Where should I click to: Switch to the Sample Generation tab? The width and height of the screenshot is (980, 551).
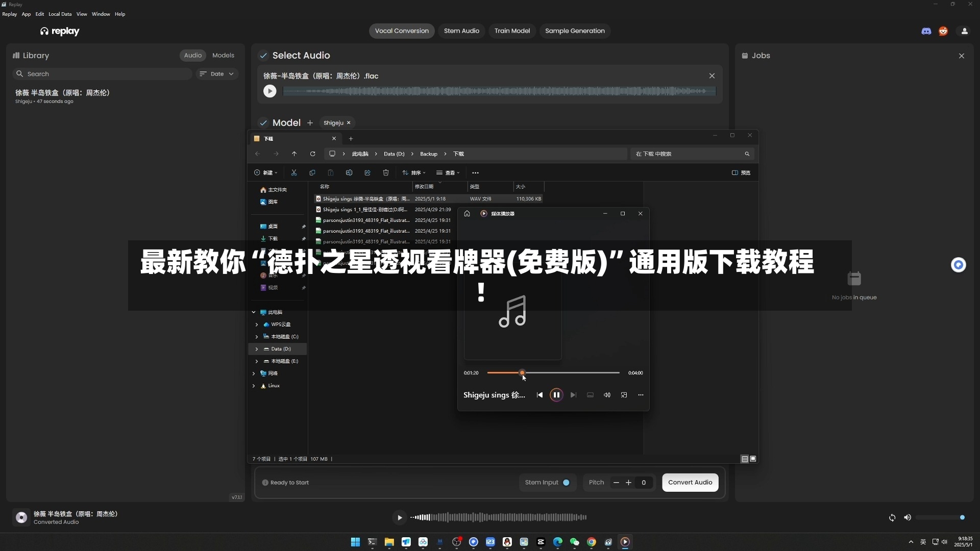pyautogui.click(x=575, y=31)
